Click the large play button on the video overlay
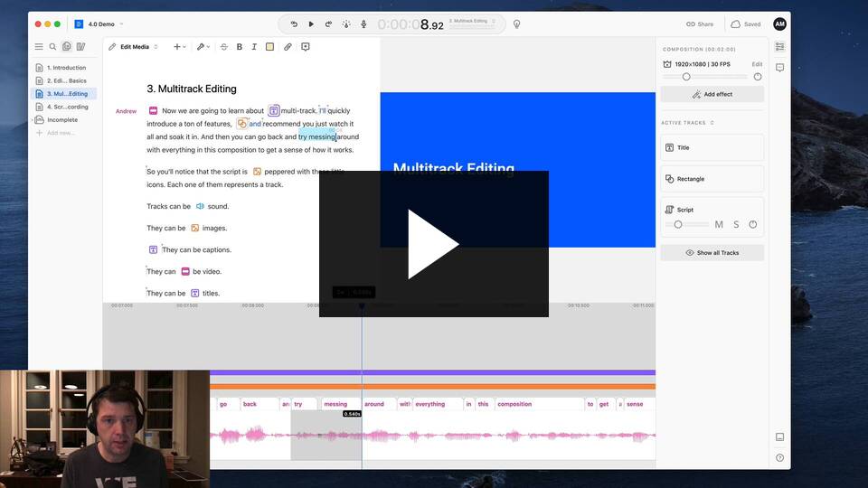 click(433, 244)
